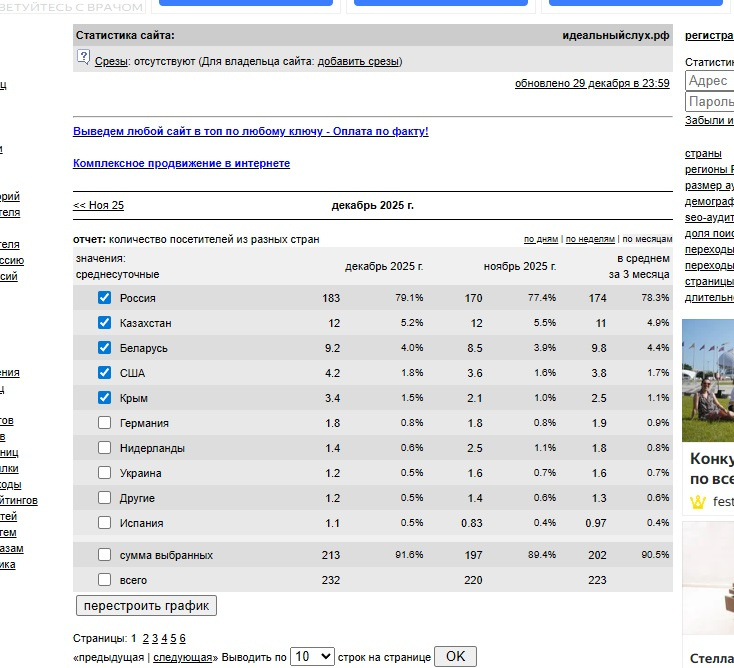Focus the Адрес input field
This screenshot has height=668, width=734.
click(710, 81)
